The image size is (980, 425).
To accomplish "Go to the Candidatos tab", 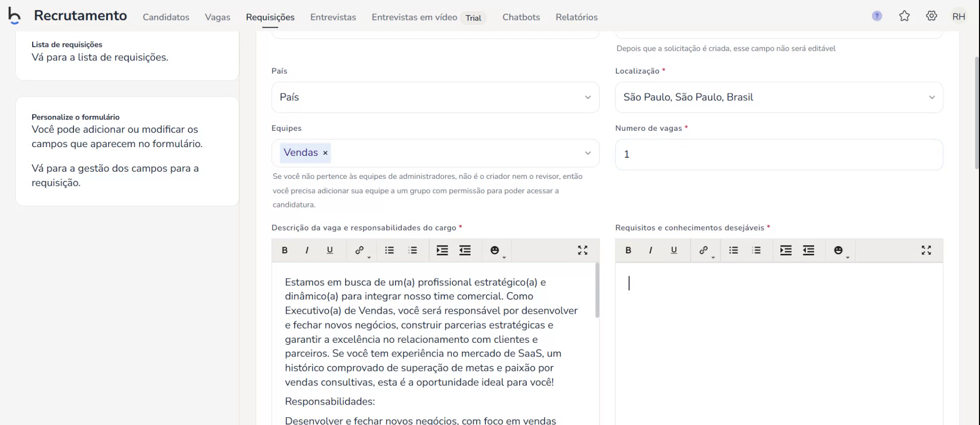I will 166,17.
